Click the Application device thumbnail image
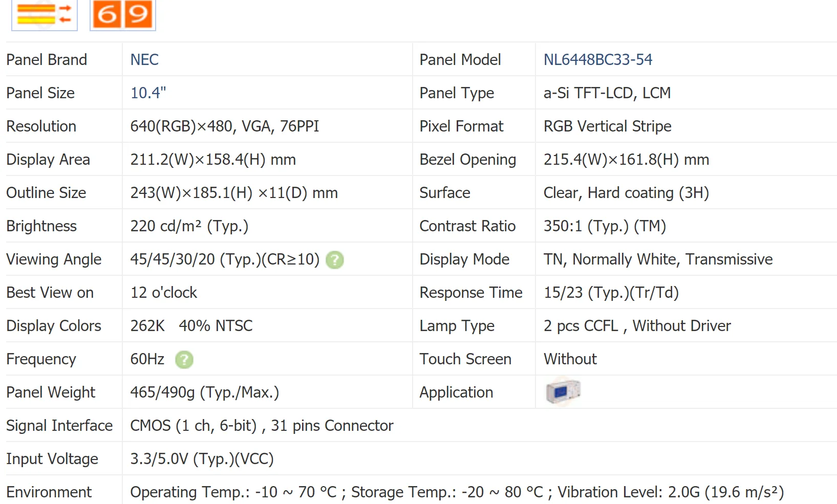Viewport: 837px width, 504px height. coord(563,392)
